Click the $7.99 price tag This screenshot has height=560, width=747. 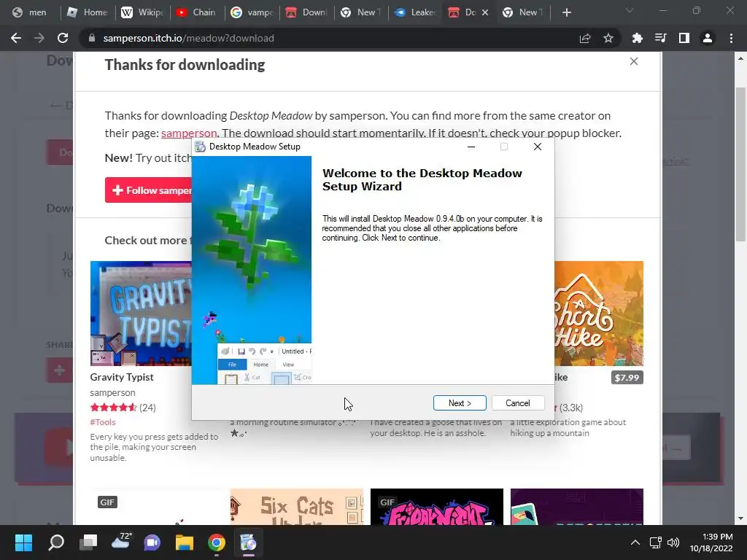point(627,378)
